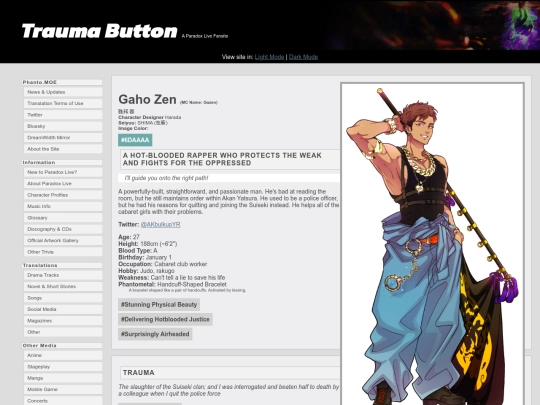Screen dimensions: 540x405
Task: Click the #Stunning Physical Beauty tag
Action: pos(159,305)
